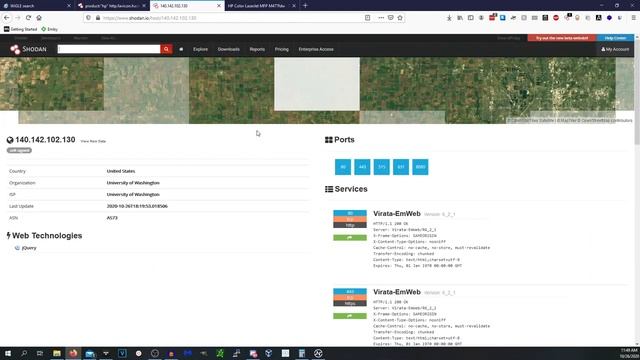Click the self-signed tag under the IP
640x360 pixels.
click(x=19, y=150)
